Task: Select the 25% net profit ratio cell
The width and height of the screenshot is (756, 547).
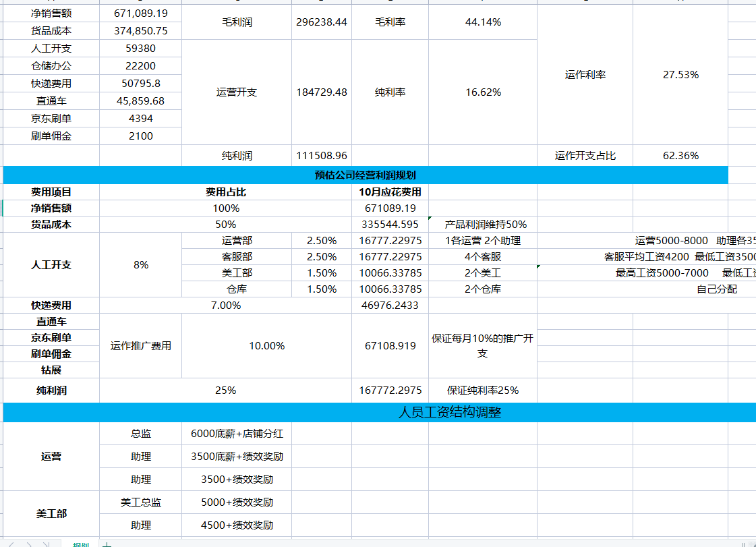Action: 226,391
